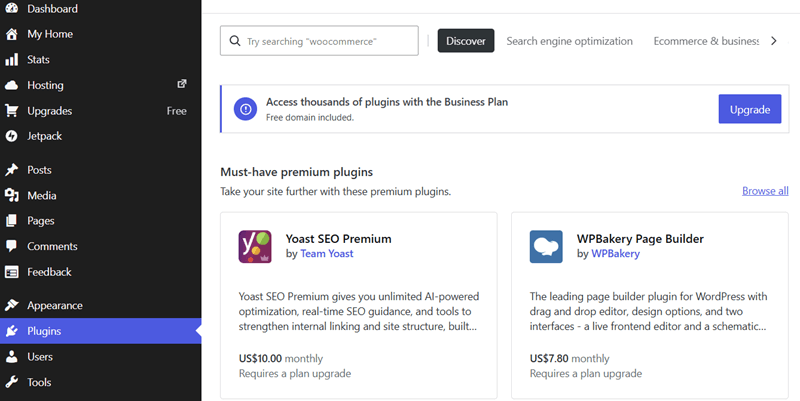The image size is (800, 401).
Task: Click "Access thousands of plugins" banner text
Action: pos(387,102)
